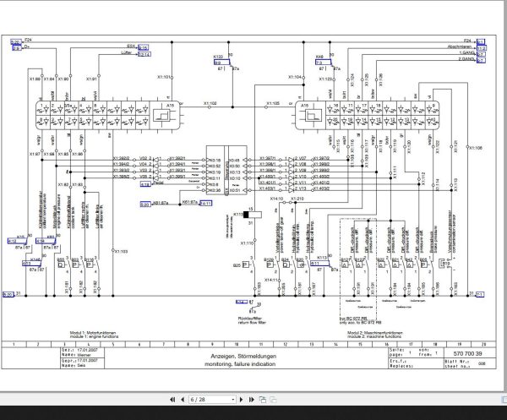Click the return flow filter caption
The height and width of the screenshot is (420, 507).
click(x=252, y=322)
